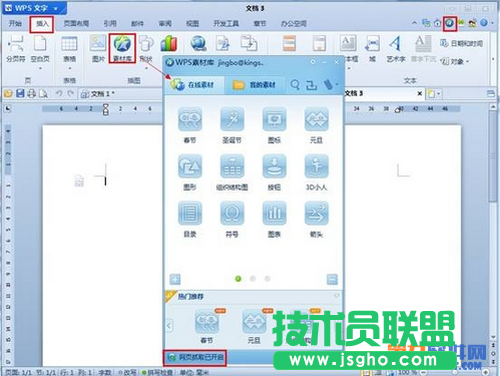Click the left arrow in 热门推荐 carousel
This screenshot has height=376, width=500.
coord(169,325)
